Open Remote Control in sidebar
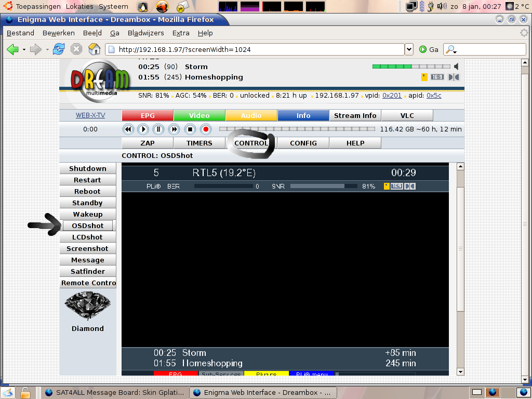 pyautogui.click(x=88, y=283)
